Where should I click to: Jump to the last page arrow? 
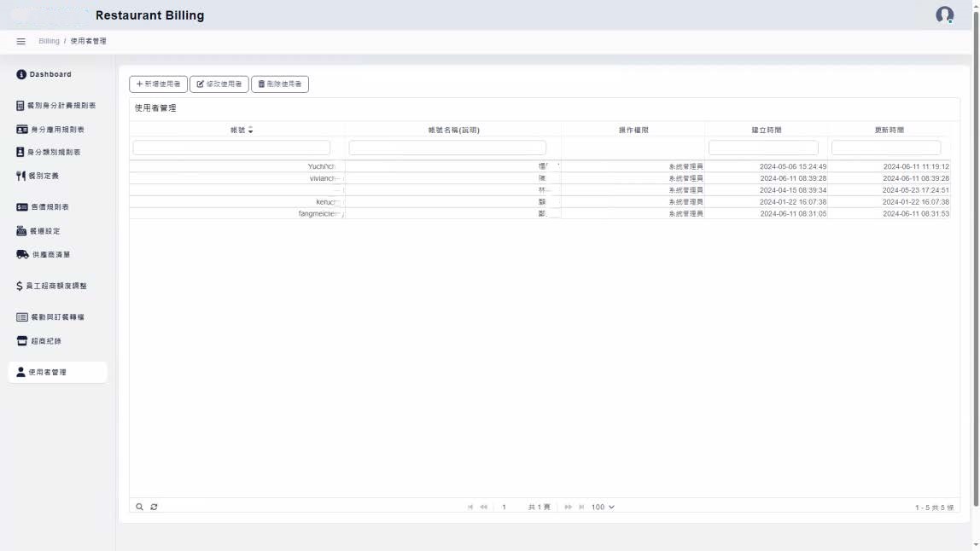point(581,507)
